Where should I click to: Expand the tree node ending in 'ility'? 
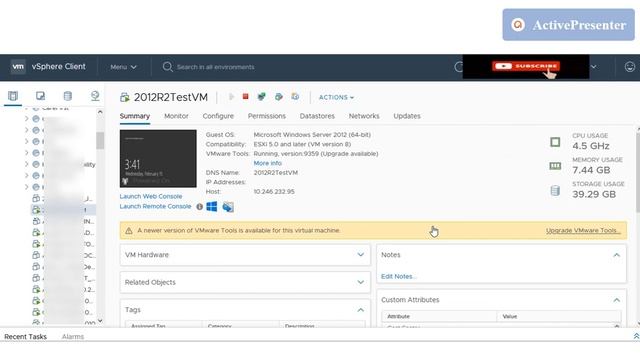(27, 164)
